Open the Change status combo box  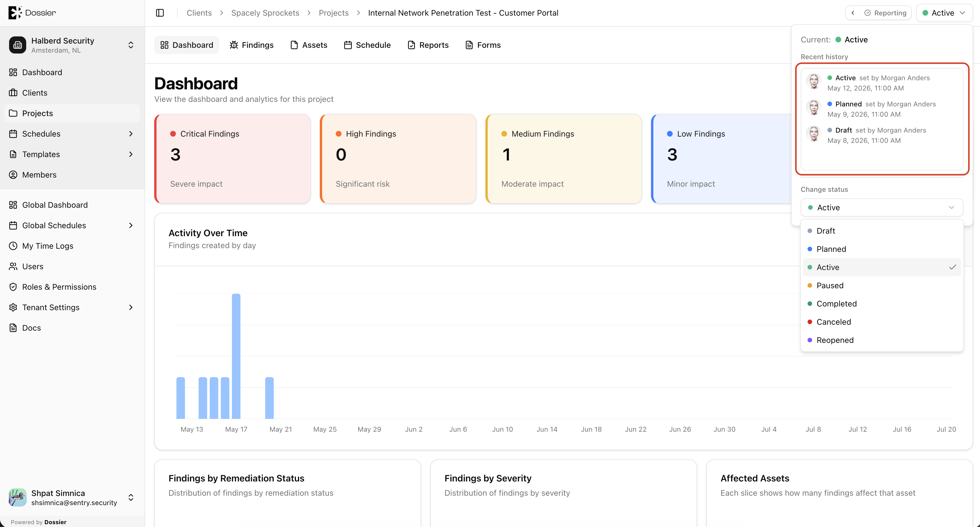[x=882, y=207]
